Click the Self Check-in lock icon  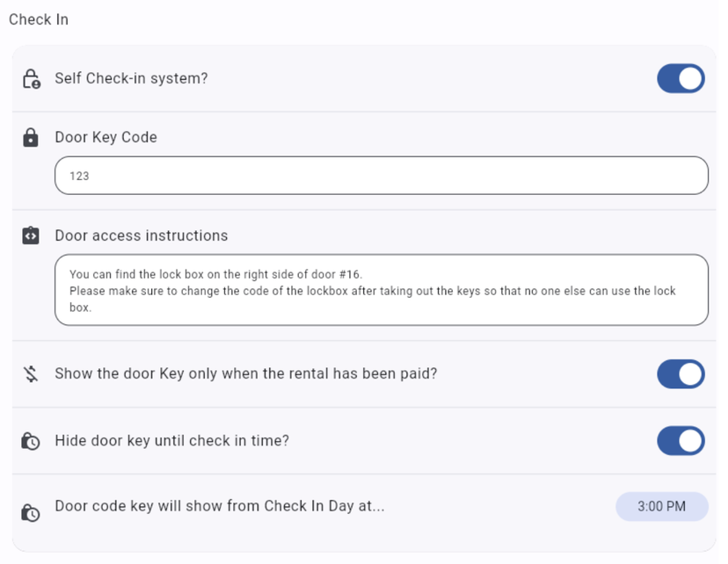tap(32, 79)
